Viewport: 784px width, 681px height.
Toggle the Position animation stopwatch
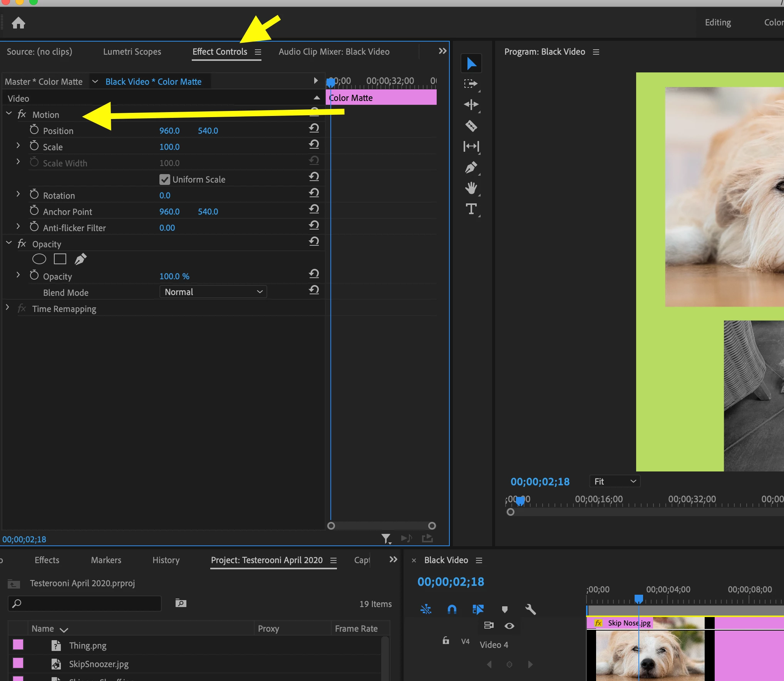coord(34,130)
